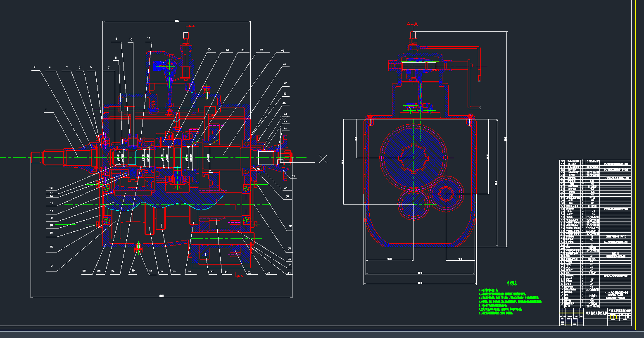Pick part callout number 22 at bottom
644x338 pixels.
[x=84, y=271]
